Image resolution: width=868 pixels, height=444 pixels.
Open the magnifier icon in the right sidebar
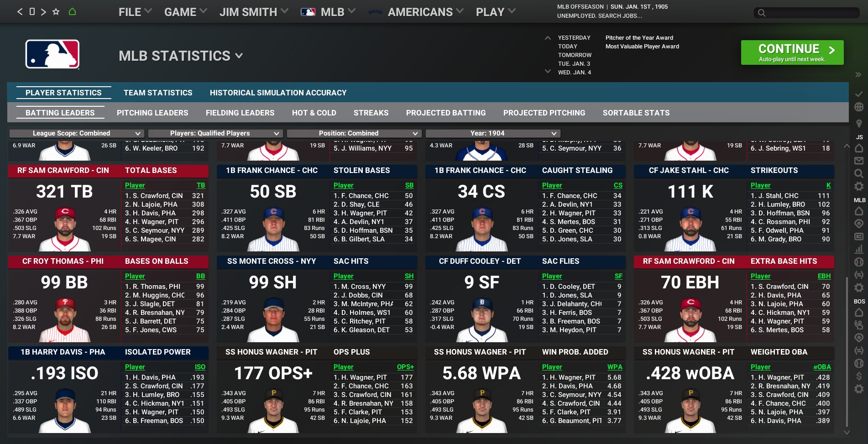859,173
